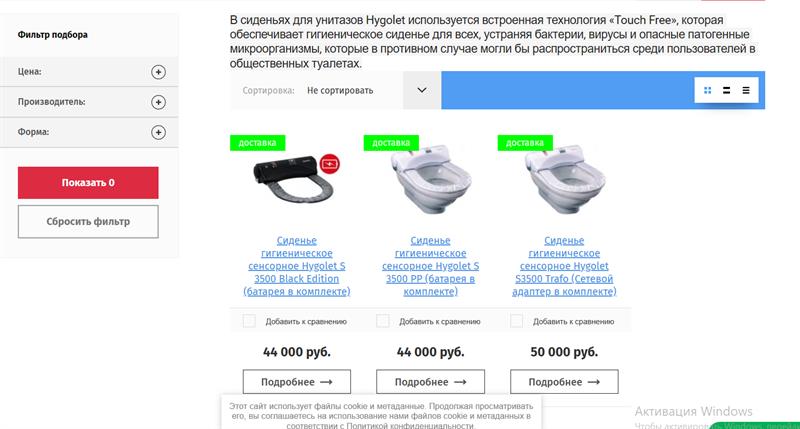
Task: Switch to two-row list view icon
Action: 727,90
